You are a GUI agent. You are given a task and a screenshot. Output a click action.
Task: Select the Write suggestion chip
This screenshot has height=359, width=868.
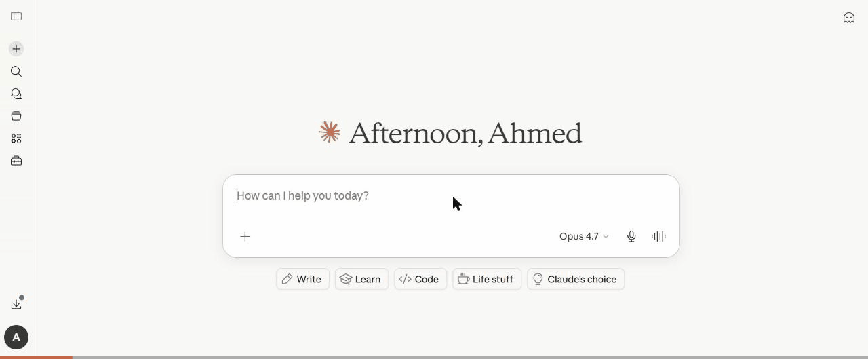tap(302, 279)
